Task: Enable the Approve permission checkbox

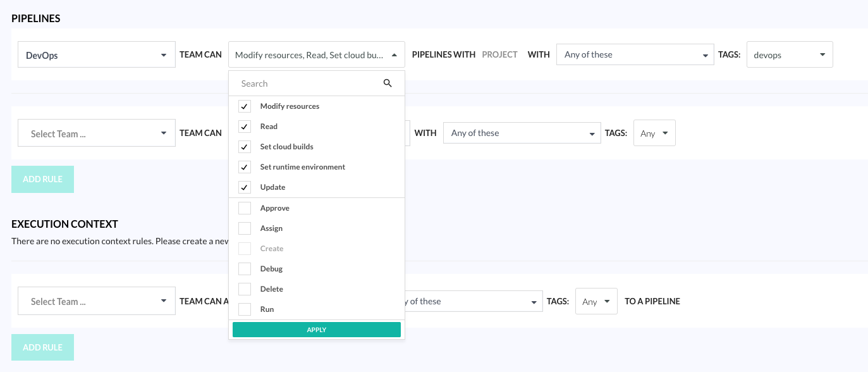Action: [245, 208]
